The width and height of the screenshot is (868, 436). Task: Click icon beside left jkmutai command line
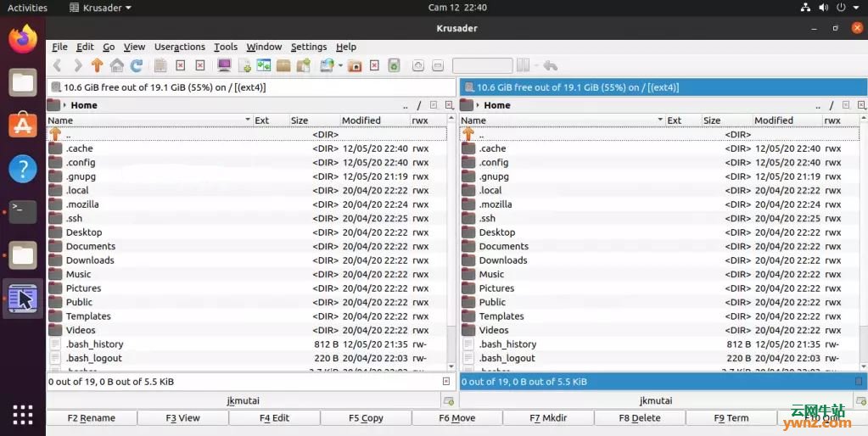448,400
